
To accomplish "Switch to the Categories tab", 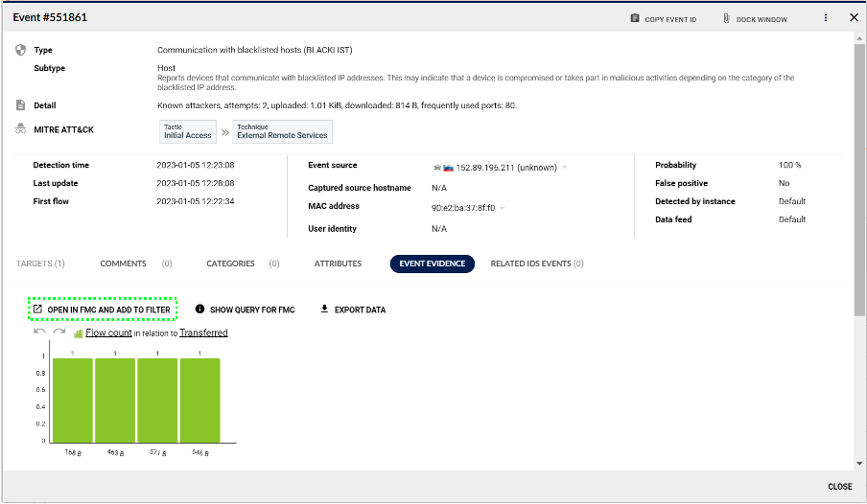I will coord(230,263).
